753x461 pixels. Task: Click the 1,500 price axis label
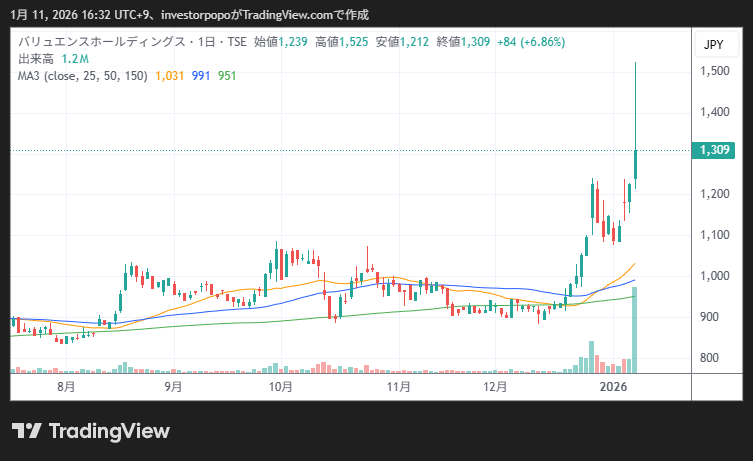pos(715,71)
